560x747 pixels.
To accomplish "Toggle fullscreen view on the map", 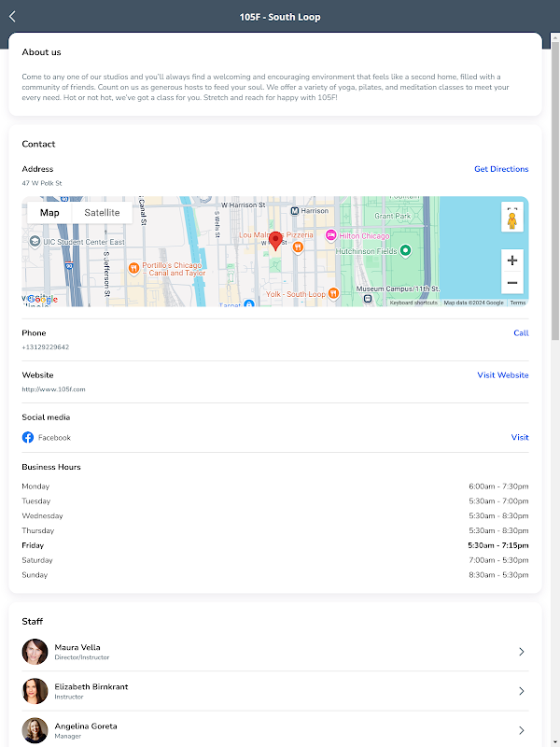I will click(511, 208).
